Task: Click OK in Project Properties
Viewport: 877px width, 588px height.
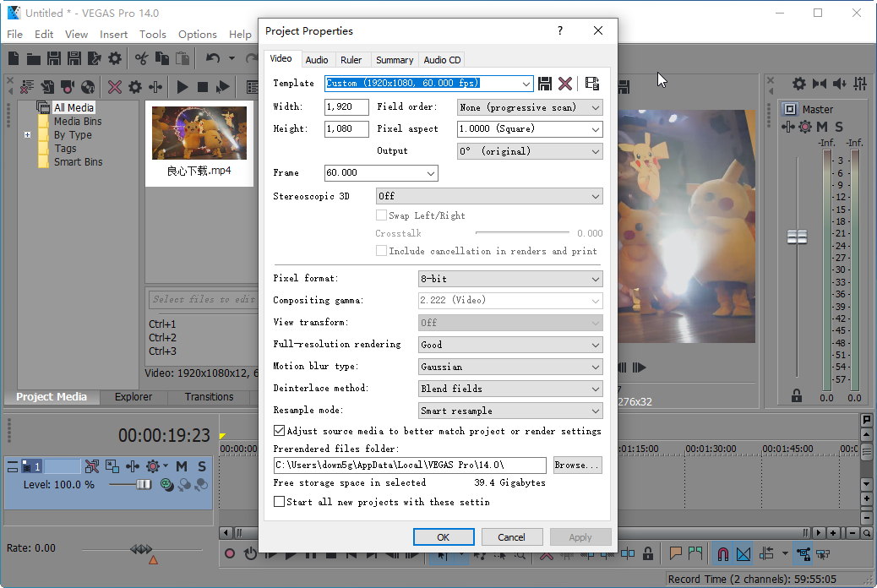Action: (444, 537)
